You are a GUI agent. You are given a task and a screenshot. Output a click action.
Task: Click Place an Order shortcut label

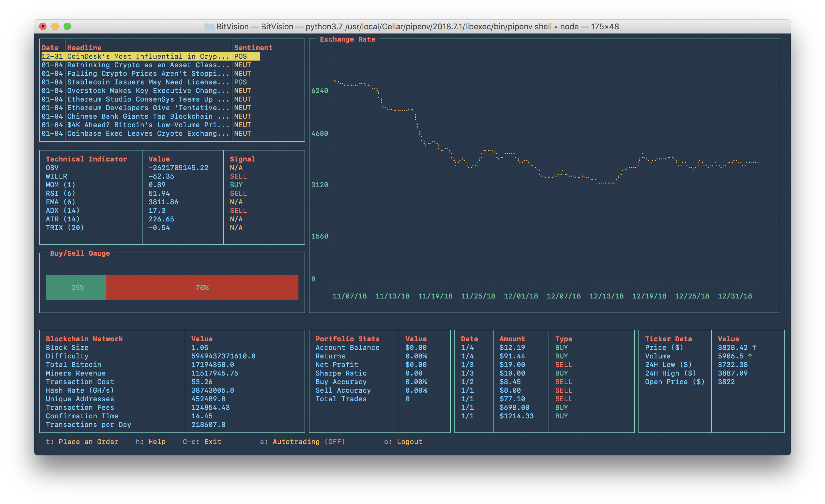(88, 442)
